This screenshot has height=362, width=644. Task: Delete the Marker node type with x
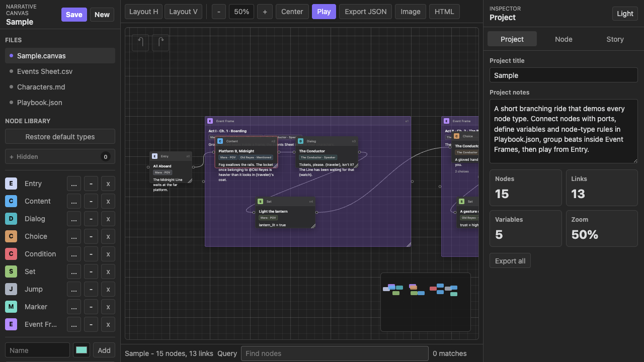pos(108,307)
